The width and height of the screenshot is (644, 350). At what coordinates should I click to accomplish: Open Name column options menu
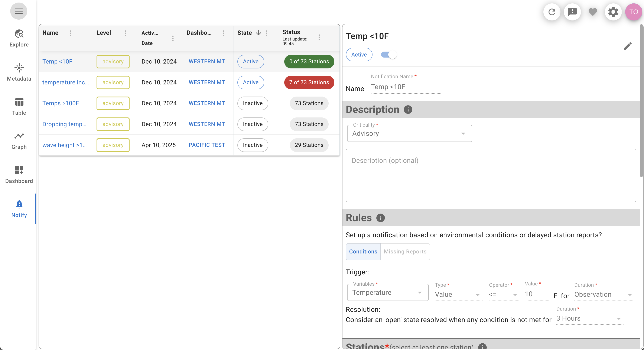tap(70, 33)
